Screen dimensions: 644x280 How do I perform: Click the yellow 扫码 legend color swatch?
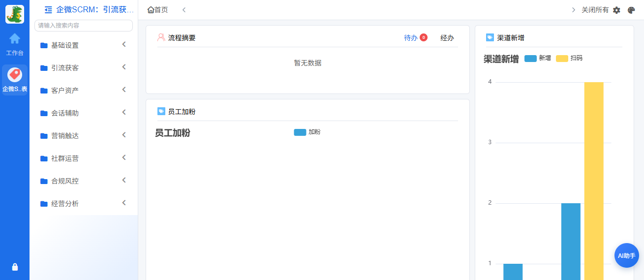pyautogui.click(x=562, y=59)
